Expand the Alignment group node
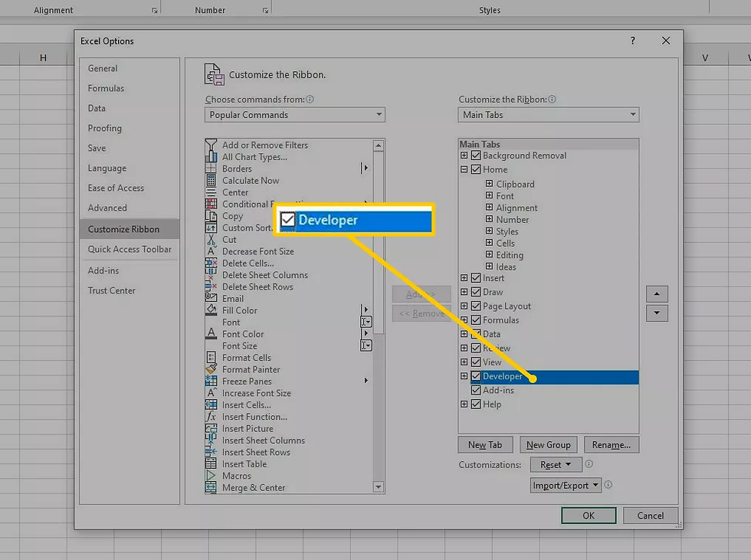 point(489,208)
